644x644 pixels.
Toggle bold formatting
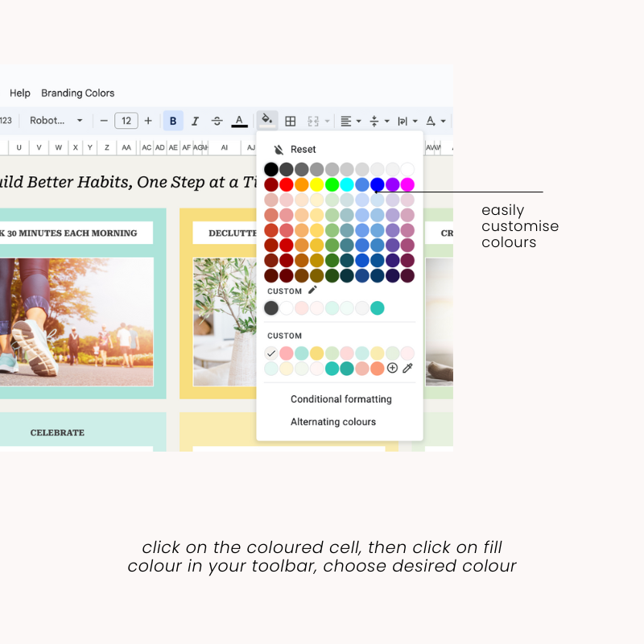(x=173, y=121)
